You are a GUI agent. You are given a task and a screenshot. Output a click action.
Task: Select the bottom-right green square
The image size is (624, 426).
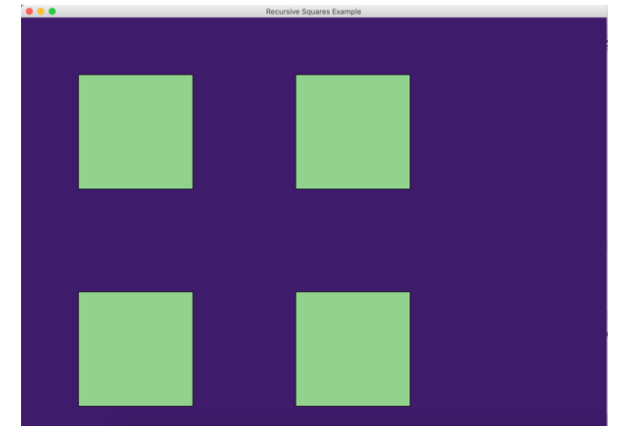click(x=353, y=349)
